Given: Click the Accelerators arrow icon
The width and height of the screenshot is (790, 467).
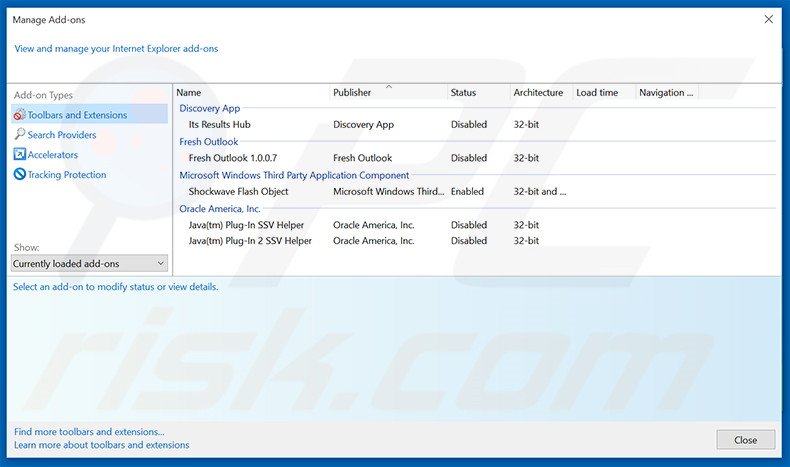Looking at the screenshot, I should tap(20, 154).
